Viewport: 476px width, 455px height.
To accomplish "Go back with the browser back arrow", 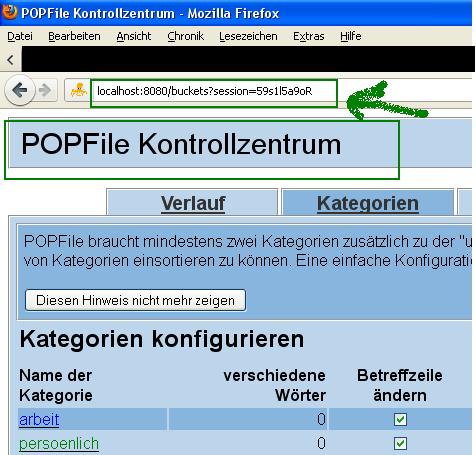I will pyautogui.click(x=20, y=90).
